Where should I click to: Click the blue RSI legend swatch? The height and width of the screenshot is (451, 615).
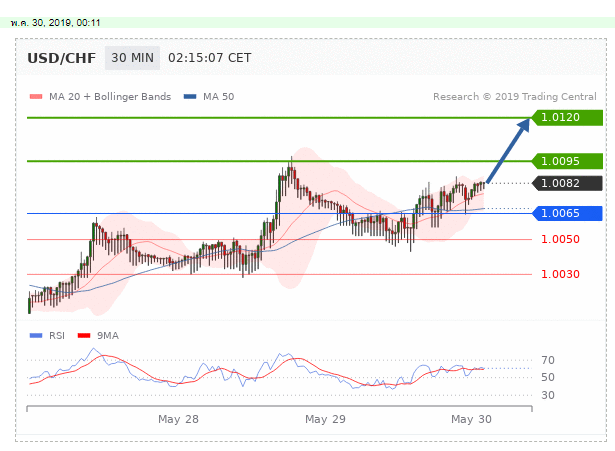36,336
